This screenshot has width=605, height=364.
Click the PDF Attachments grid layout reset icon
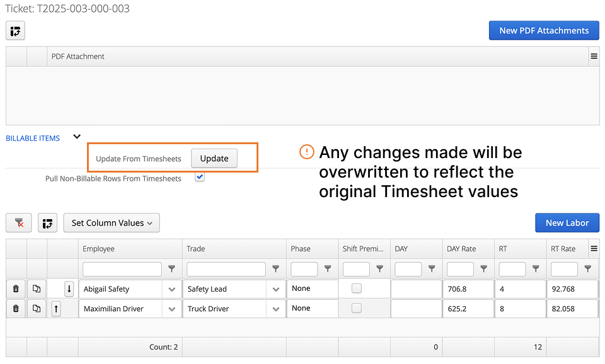[x=15, y=31]
